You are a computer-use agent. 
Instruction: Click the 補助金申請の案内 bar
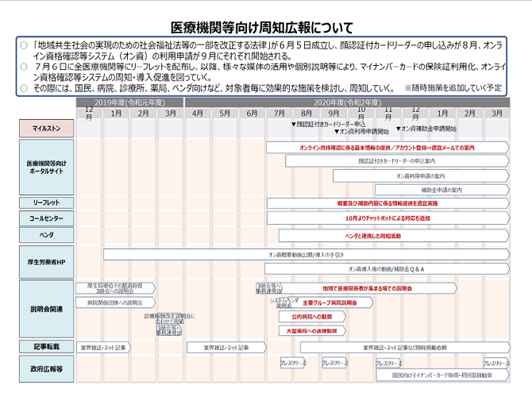pos(441,190)
